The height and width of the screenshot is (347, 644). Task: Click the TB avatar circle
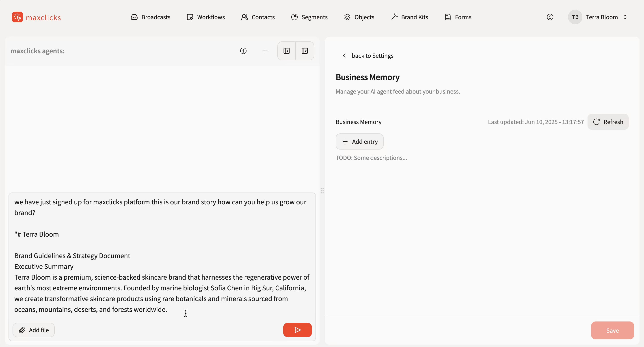575,17
